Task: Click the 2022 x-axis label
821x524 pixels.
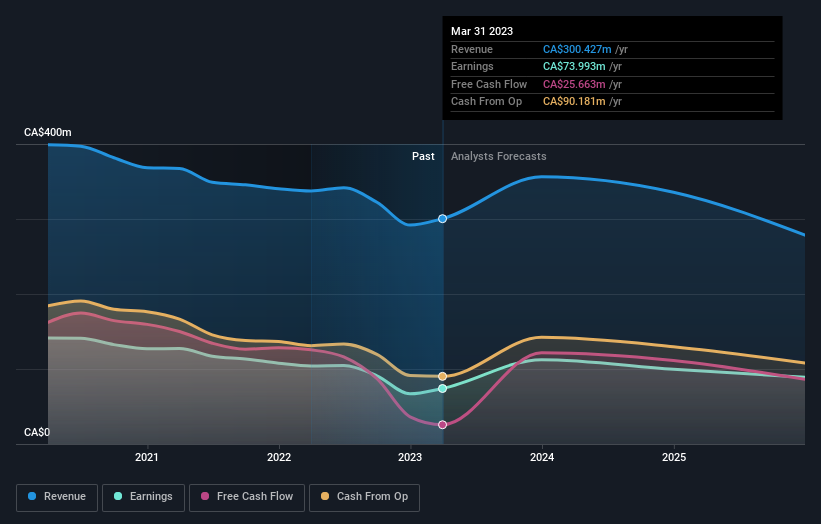Action: [x=279, y=457]
